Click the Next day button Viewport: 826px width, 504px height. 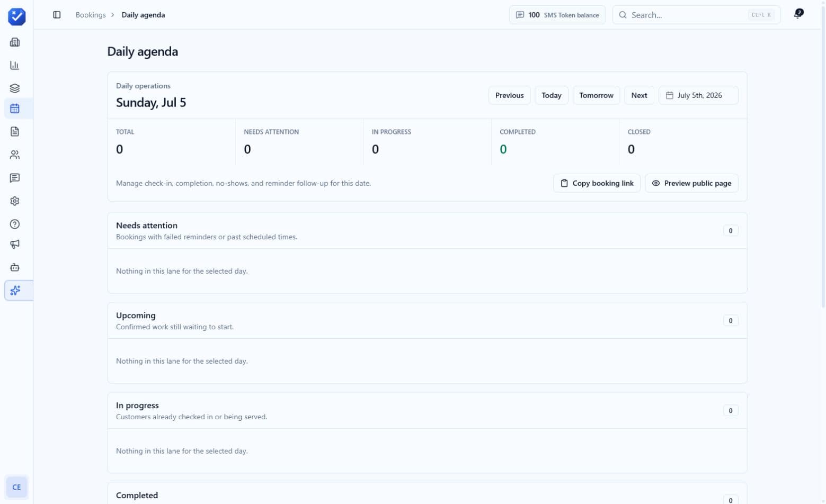tap(639, 95)
